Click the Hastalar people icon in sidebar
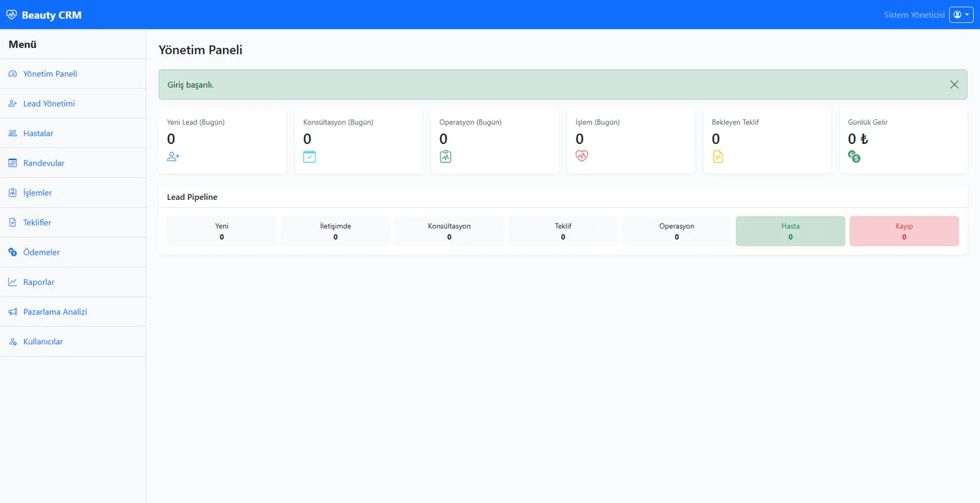The height and width of the screenshot is (503, 980). click(x=13, y=133)
